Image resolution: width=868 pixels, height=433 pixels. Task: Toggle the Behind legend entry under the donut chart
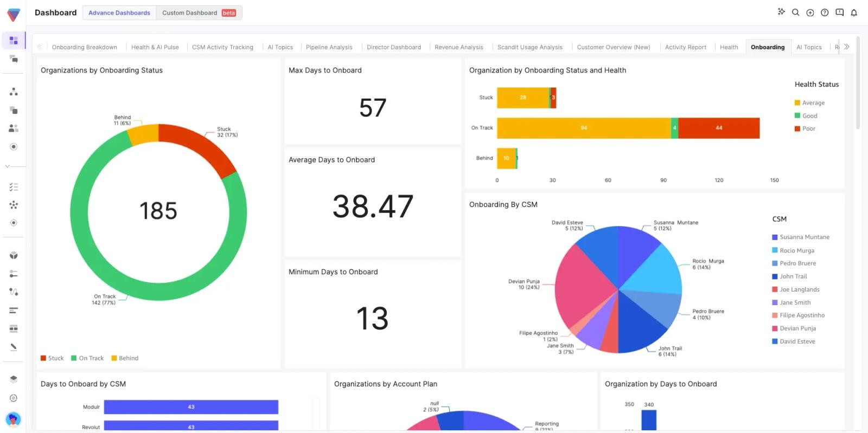click(x=125, y=358)
